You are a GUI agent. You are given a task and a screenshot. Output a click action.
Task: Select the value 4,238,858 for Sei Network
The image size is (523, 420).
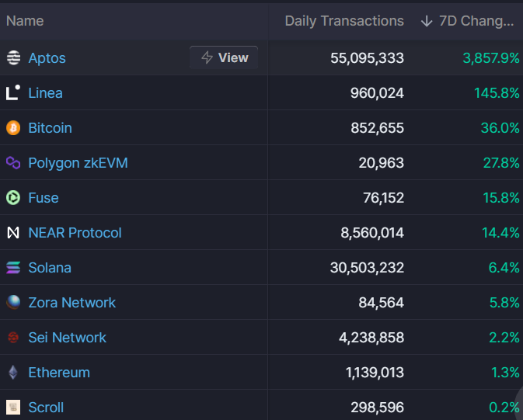click(371, 338)
